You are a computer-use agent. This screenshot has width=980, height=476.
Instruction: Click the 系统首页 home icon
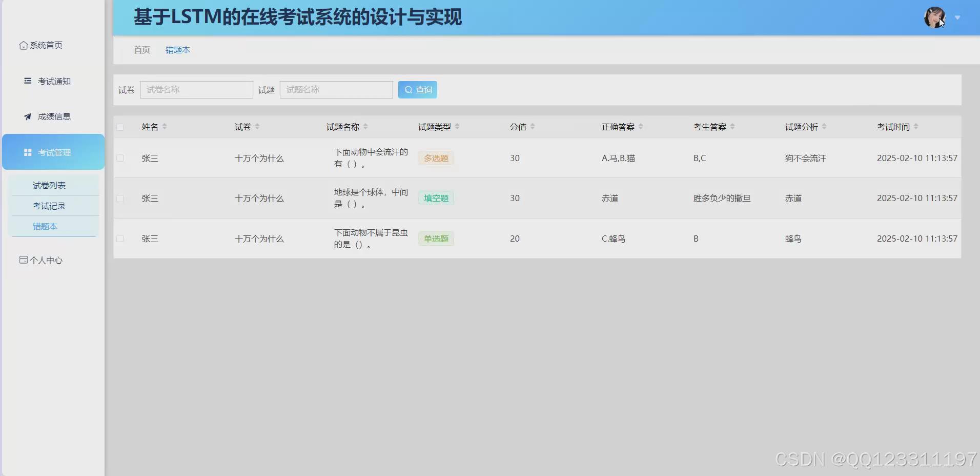coord(23,45)
